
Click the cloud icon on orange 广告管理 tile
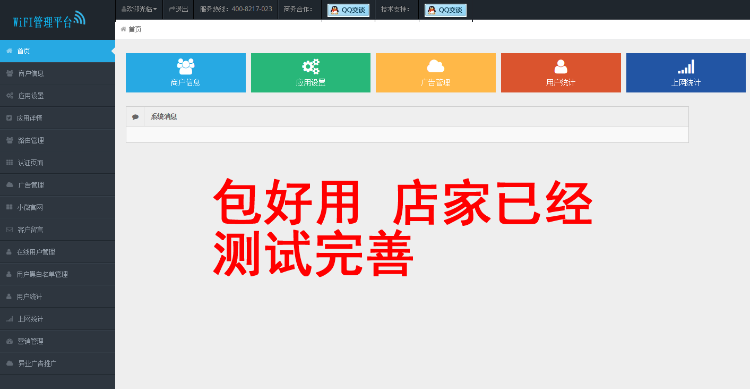point(435,66)
